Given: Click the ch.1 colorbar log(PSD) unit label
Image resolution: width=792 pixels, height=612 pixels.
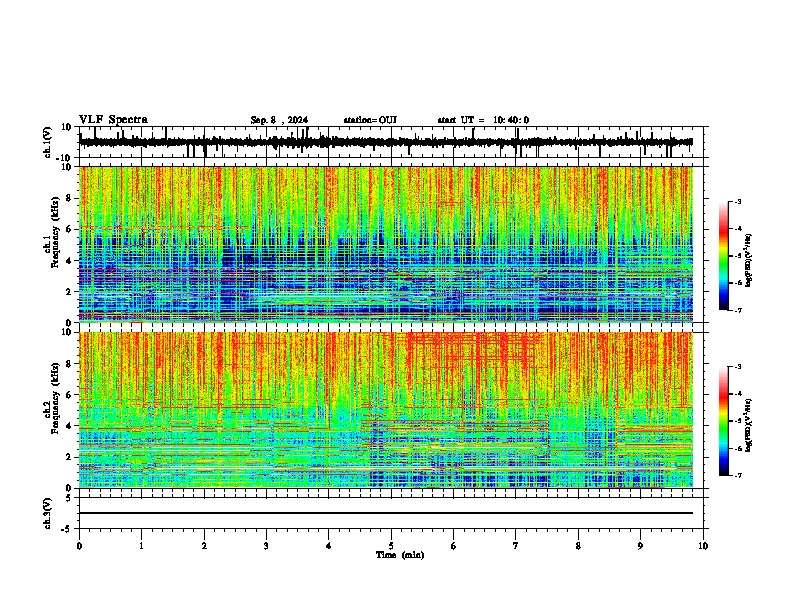Looking at the screenshot, I should click(x=749, y=260).
